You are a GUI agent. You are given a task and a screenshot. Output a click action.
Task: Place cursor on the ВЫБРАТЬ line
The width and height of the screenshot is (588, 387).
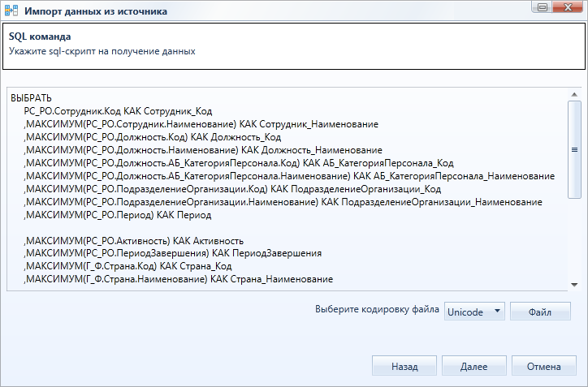(31, 98)
